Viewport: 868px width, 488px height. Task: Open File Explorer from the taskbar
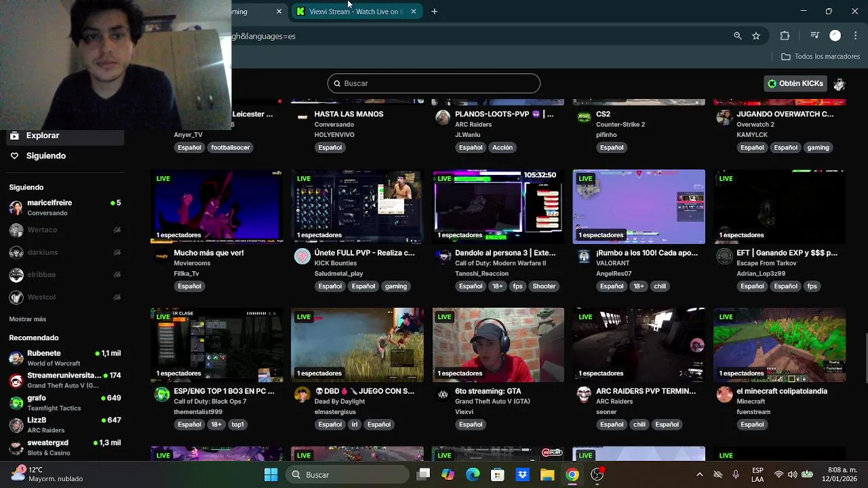pyautogui.click(x=547, y=474)
